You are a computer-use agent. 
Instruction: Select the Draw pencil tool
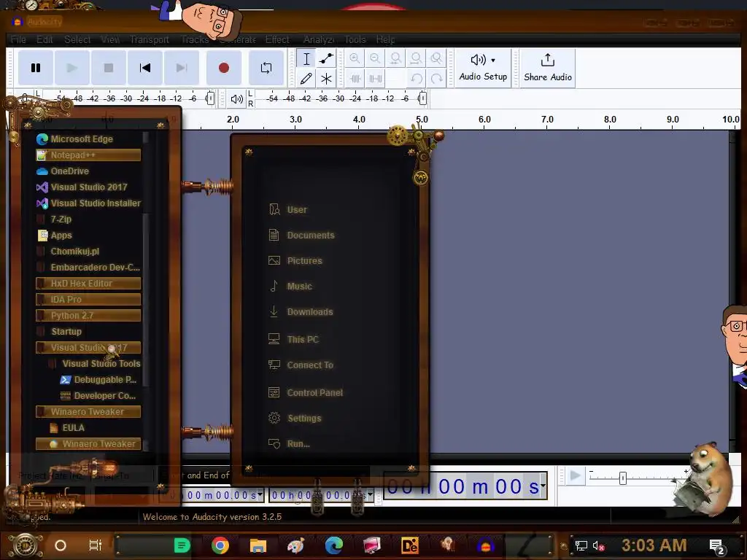306,78
